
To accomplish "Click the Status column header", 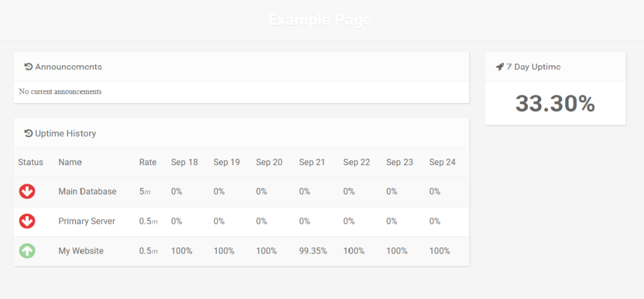I will (x=31, y=162).
